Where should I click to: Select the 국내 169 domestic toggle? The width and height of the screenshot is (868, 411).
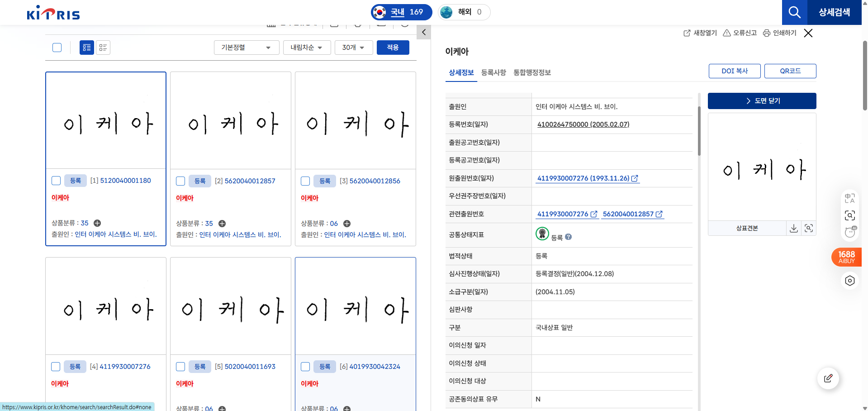click(x=401, y=12)
